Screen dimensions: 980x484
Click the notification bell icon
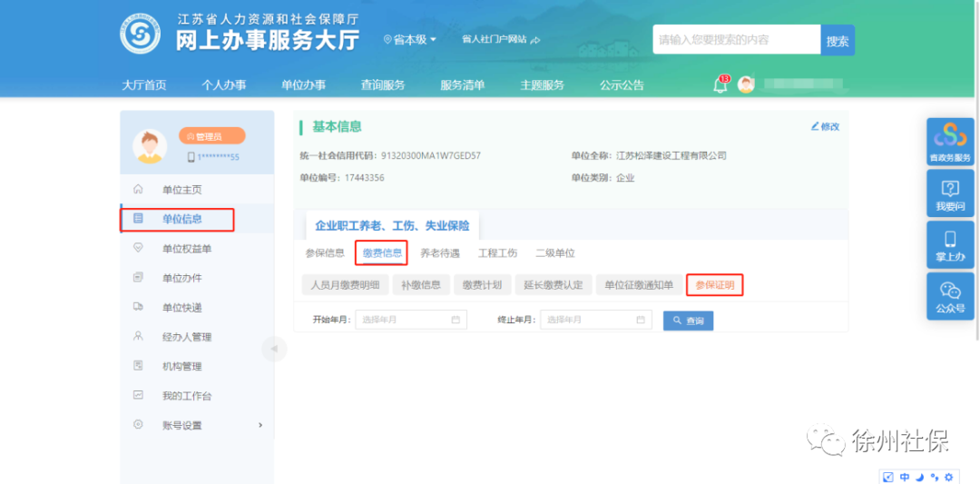coord(720,85)
